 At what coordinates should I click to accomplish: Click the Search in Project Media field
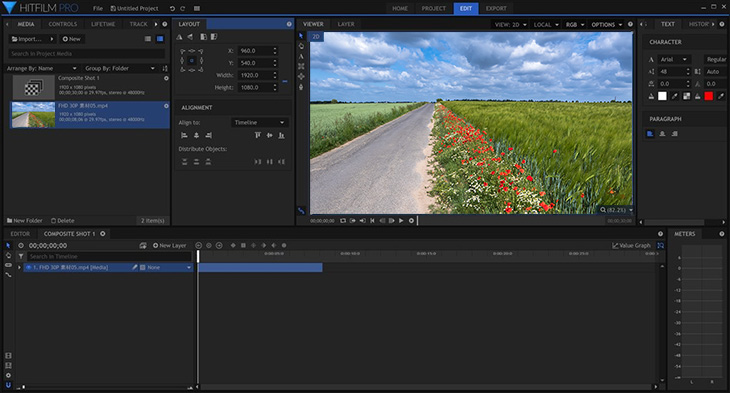pyautogui.click(x=87, y=54)
